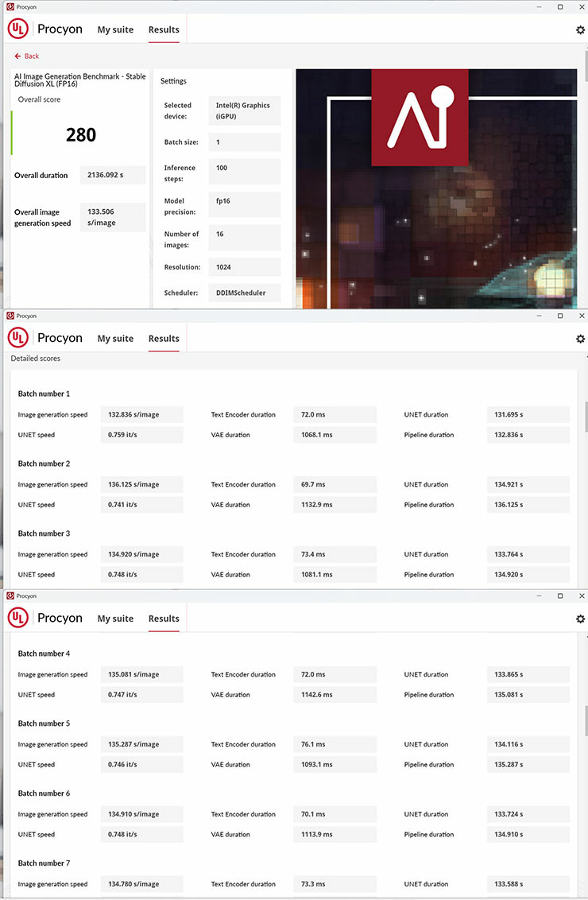588x900 pixels.
Task: Select Batch 4 VAE duration 1142.6 ms
Action: [x=335, y=695]
